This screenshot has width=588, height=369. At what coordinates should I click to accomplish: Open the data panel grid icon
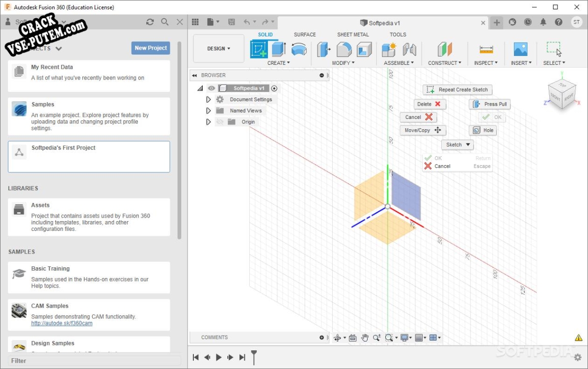(195, 22)
